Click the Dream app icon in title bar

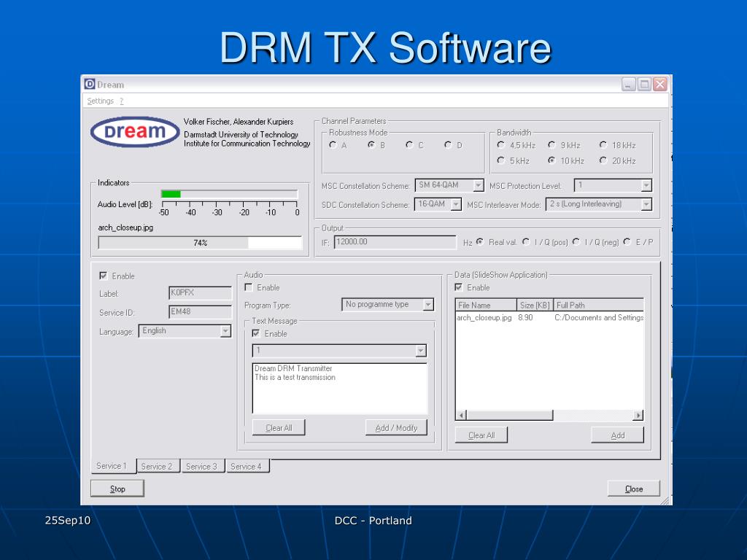click(x=90, y=85)
